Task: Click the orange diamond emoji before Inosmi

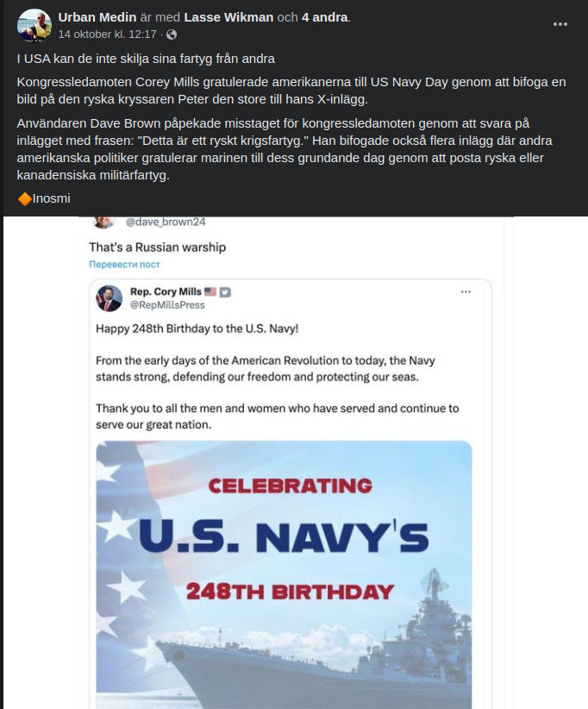Action: [x=23, y=198]
